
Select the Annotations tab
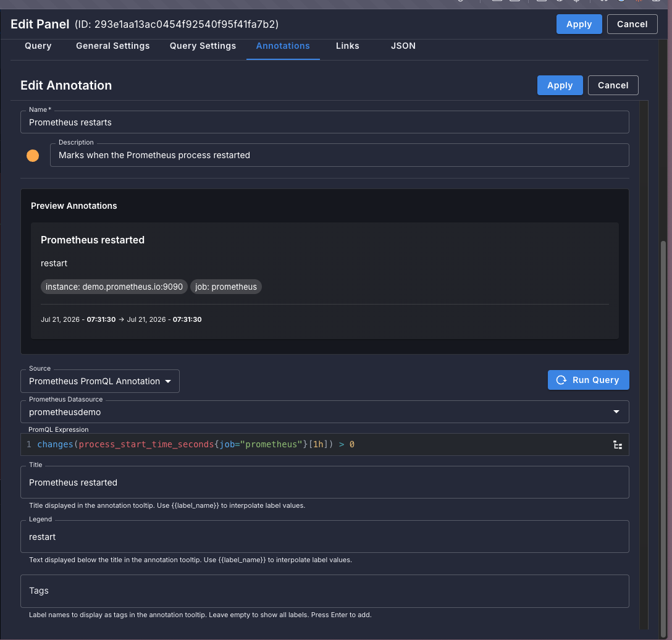283,46
